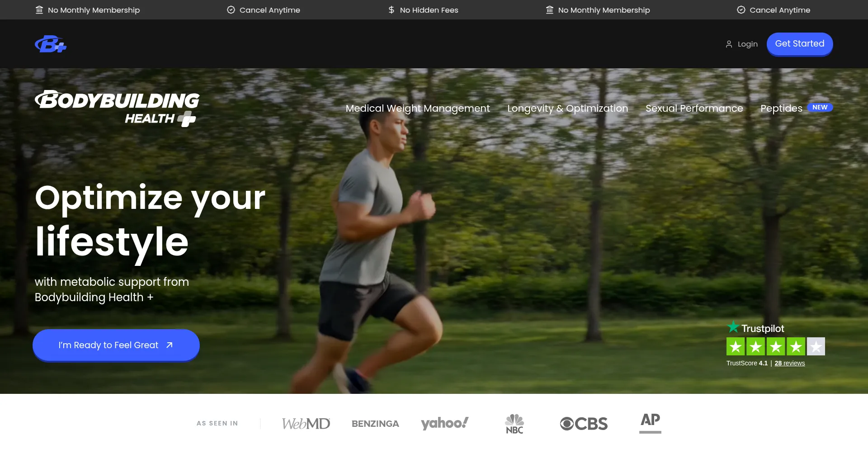
Task: Open the Peptides menu item
Action: (x=781, y=109)
